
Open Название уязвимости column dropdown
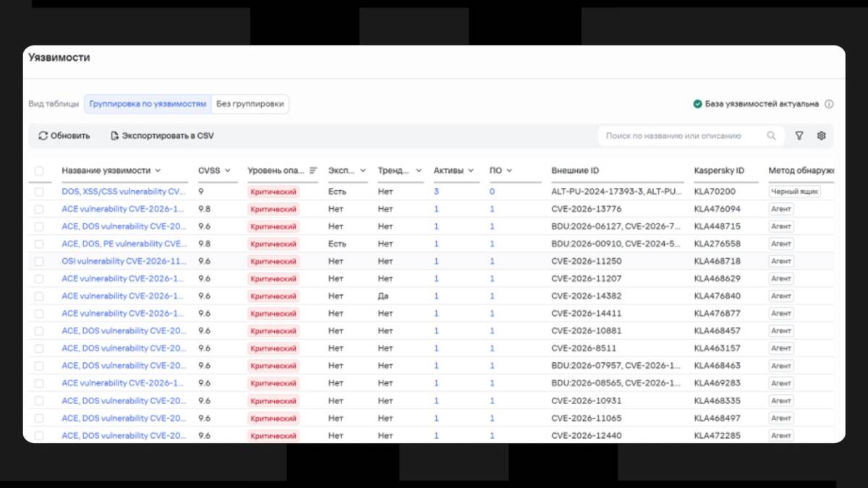tap(158, 171)
